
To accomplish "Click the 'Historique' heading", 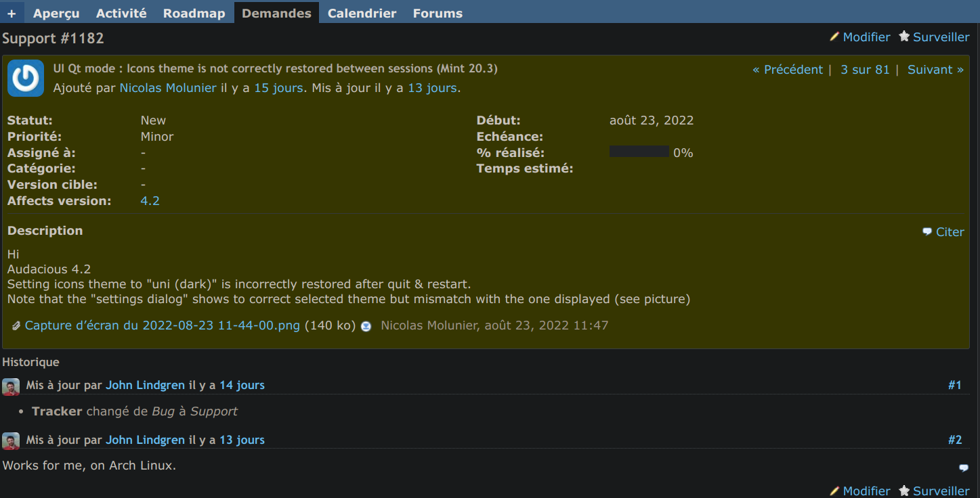I will click(x=30, y=363).
